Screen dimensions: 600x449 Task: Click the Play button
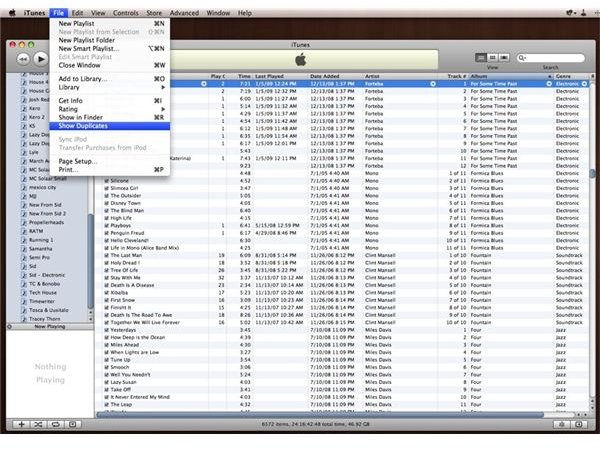click(x=41, y=59)
